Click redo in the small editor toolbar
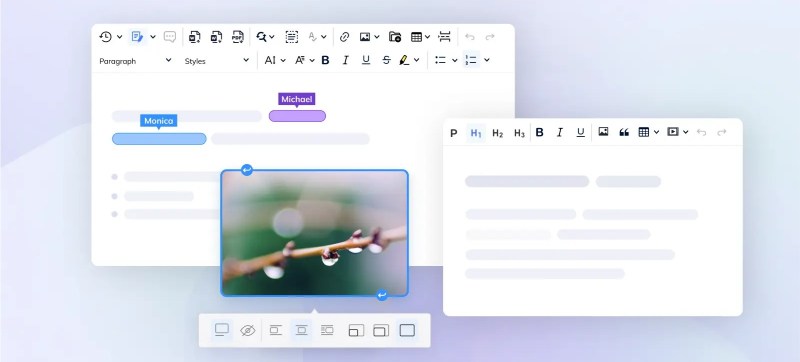The height and width of the screenshot is (362, 800). (x=721, y=132)
